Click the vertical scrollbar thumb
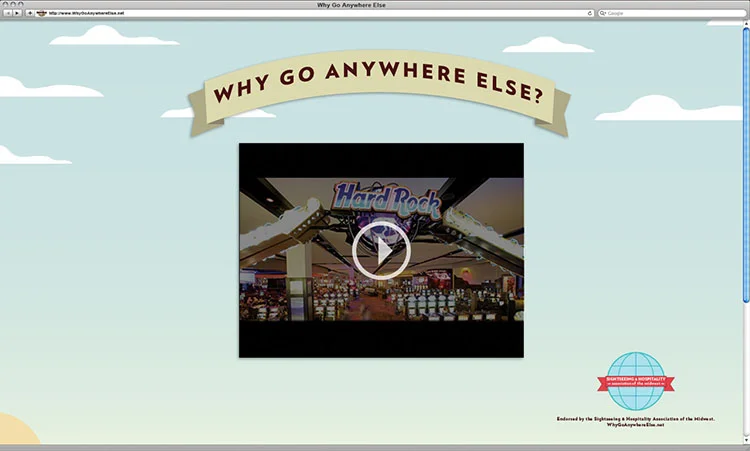750x451 pixels. pyautogui.click(x=746, y=165)
